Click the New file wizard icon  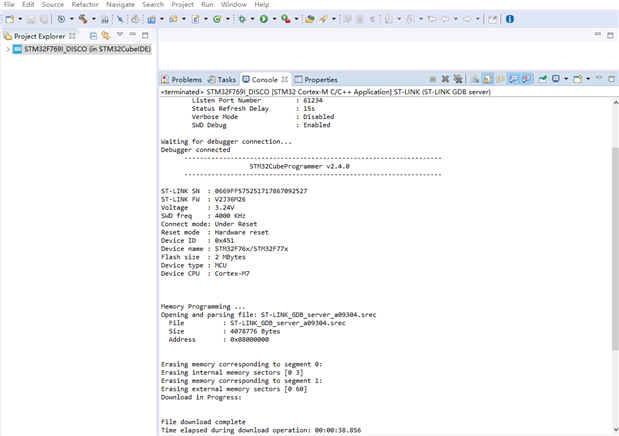click(x=10, y=19)
